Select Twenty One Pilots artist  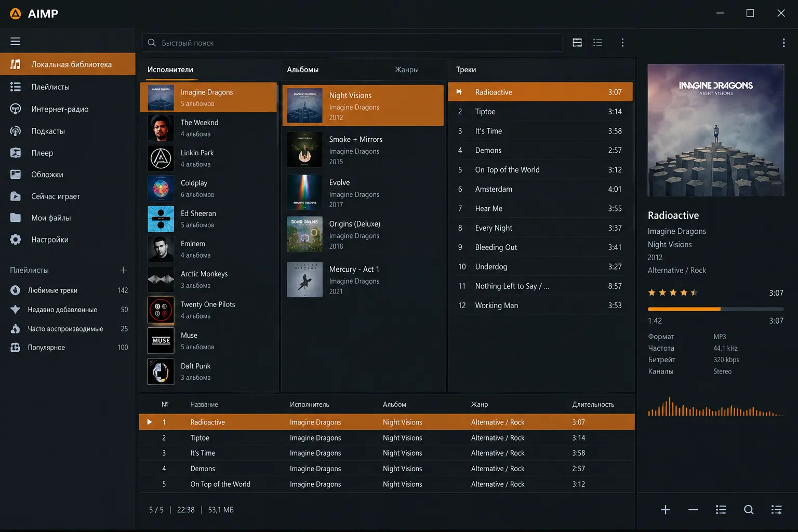click(x=208, y=310)
